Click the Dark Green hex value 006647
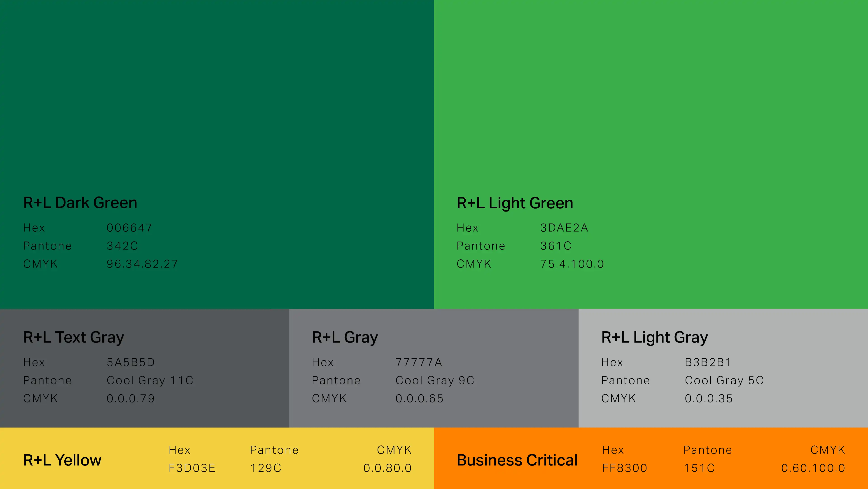 click(129, 228)
